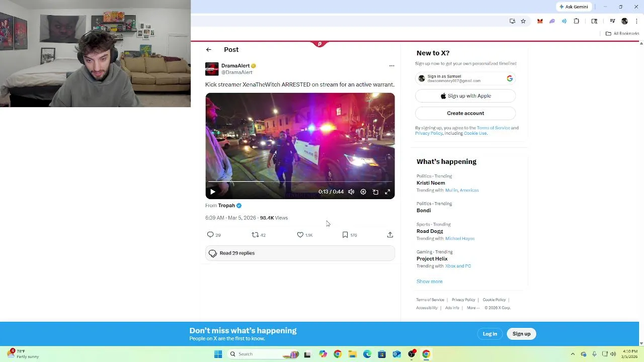
Task: Open Chrome extensions puzzle icon
Action: coord(577,21)
